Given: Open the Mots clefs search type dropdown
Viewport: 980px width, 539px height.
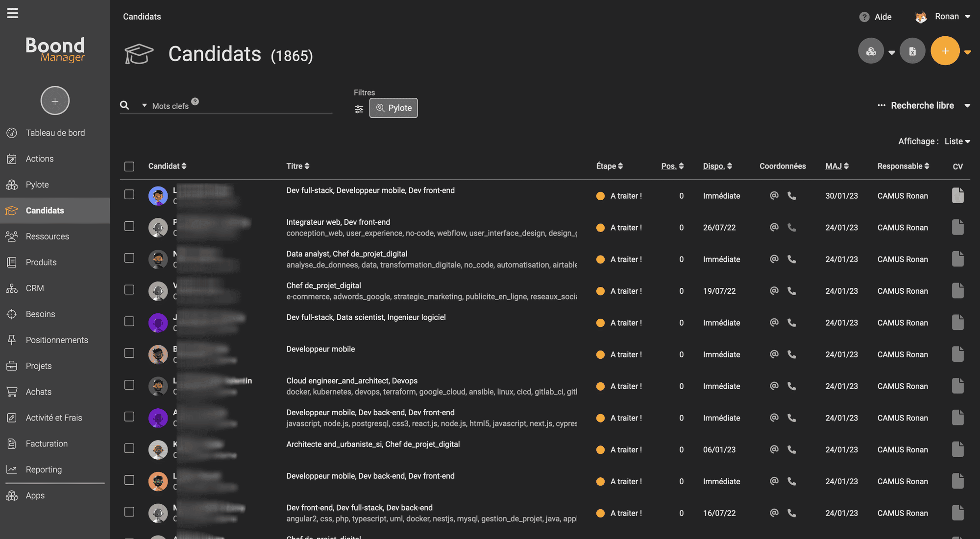Looking at the screenshot, I should tap(144, 105).
